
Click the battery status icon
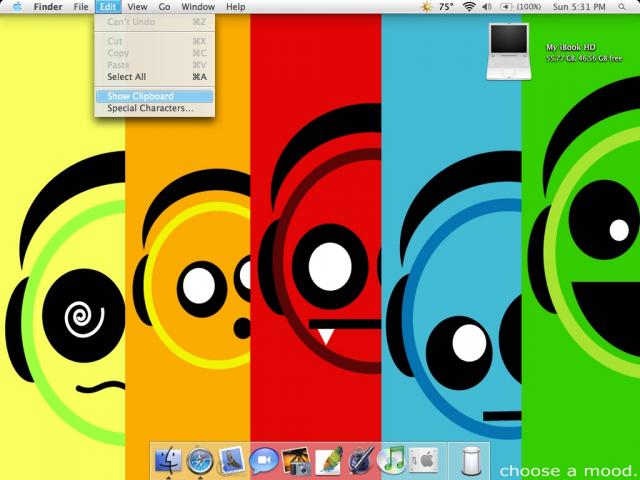tap(506, 7)
